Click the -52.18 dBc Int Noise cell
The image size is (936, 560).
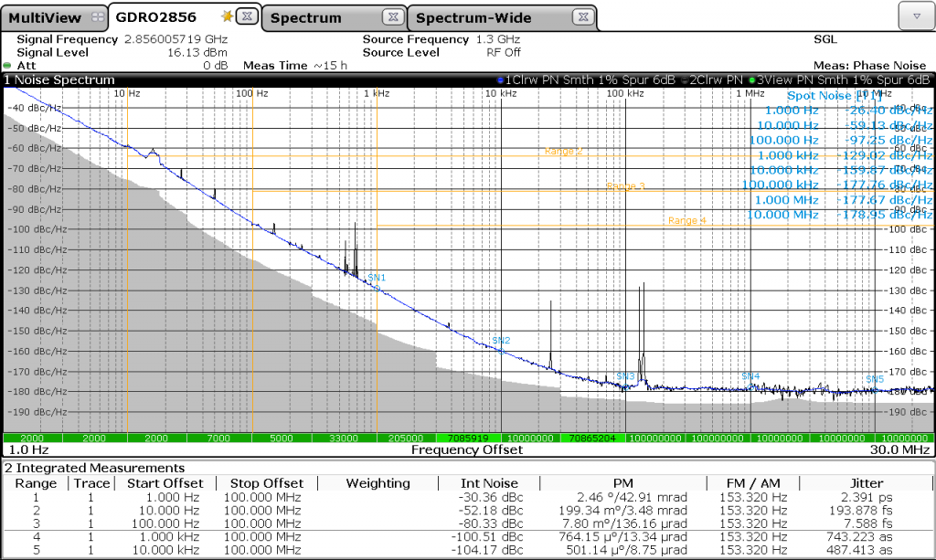point(491,511)
